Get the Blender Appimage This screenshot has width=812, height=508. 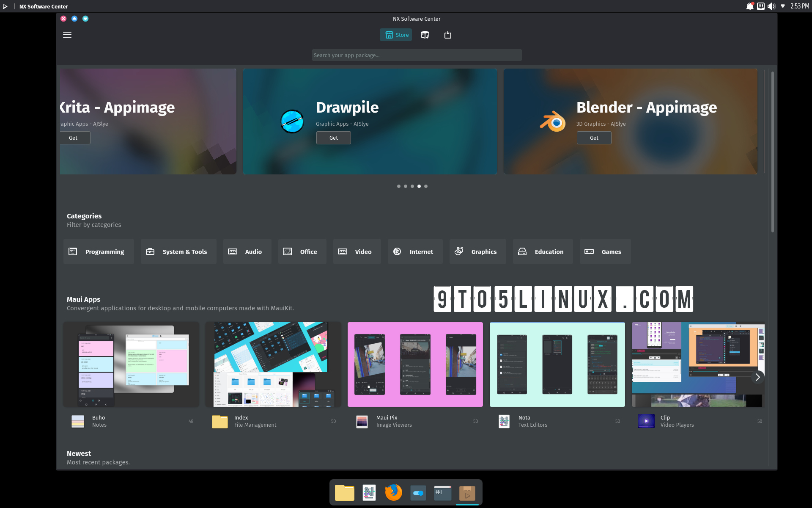point(594,138)
